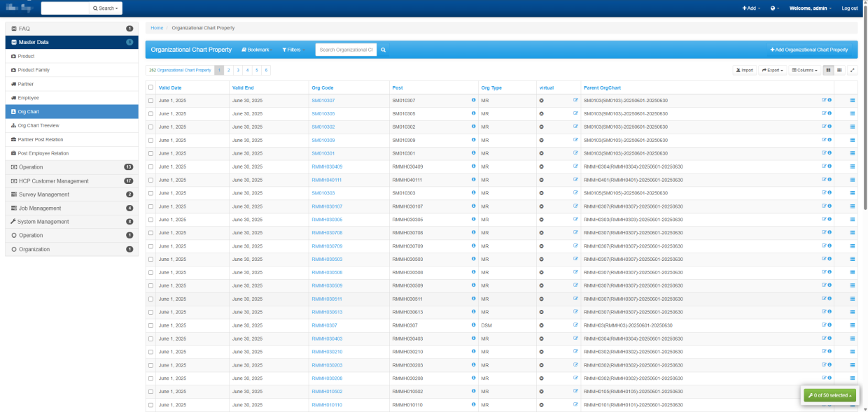
Task: Open Org Chart Treeview in sidebar
Action: [72, 125]
